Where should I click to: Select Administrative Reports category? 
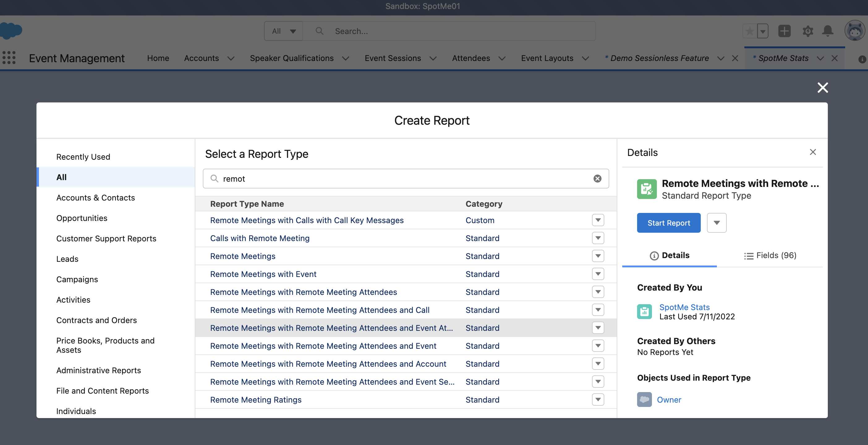pyautogui.click(x=116, y=370)
